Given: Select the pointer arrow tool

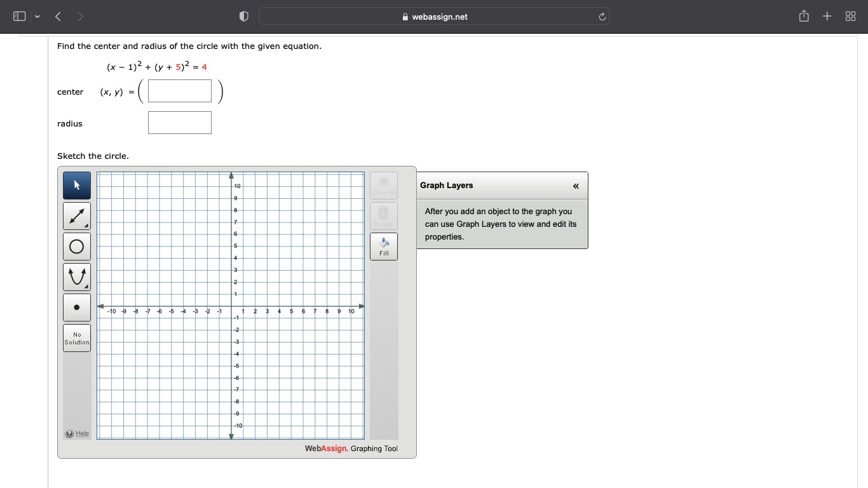Looking at the screenshot, I should (77, 186).
